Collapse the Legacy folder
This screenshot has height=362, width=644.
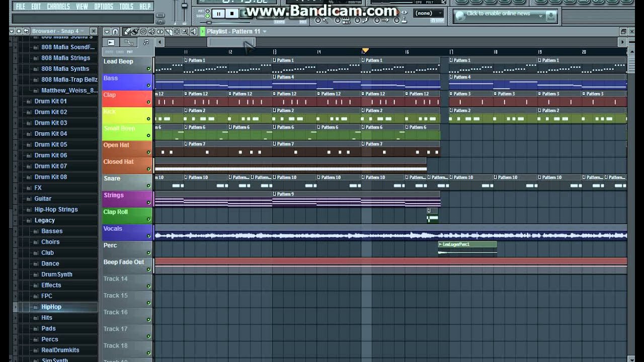click(x=44, y=220)
